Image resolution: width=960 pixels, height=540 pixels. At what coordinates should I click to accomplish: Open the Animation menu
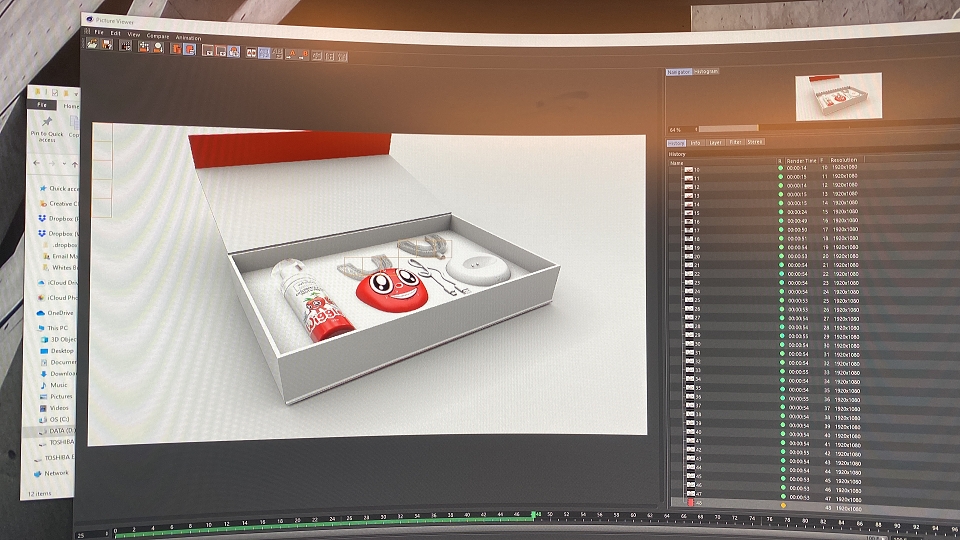(x=188, y=38)
